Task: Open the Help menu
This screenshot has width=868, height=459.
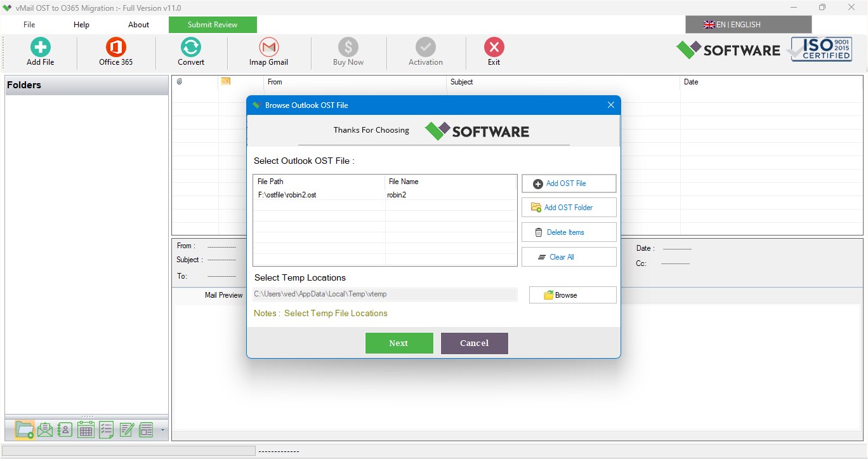Action: click(x=81, y=25)
